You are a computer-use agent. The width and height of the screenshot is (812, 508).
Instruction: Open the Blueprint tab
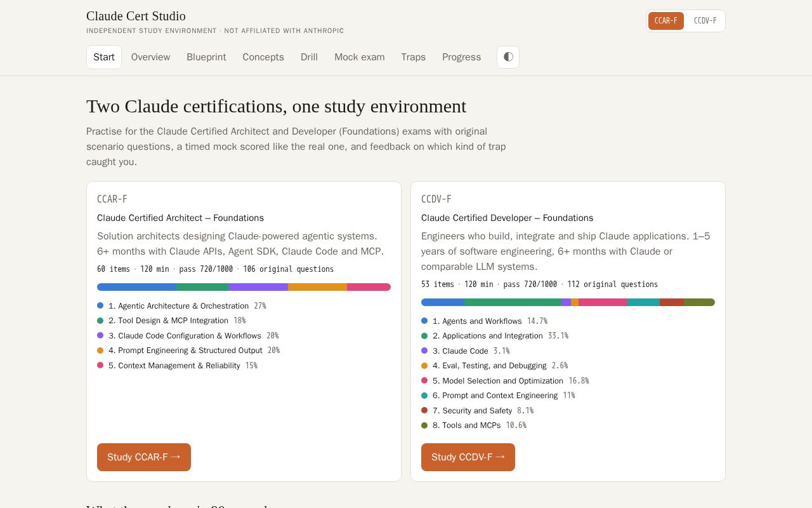[206, 57]
